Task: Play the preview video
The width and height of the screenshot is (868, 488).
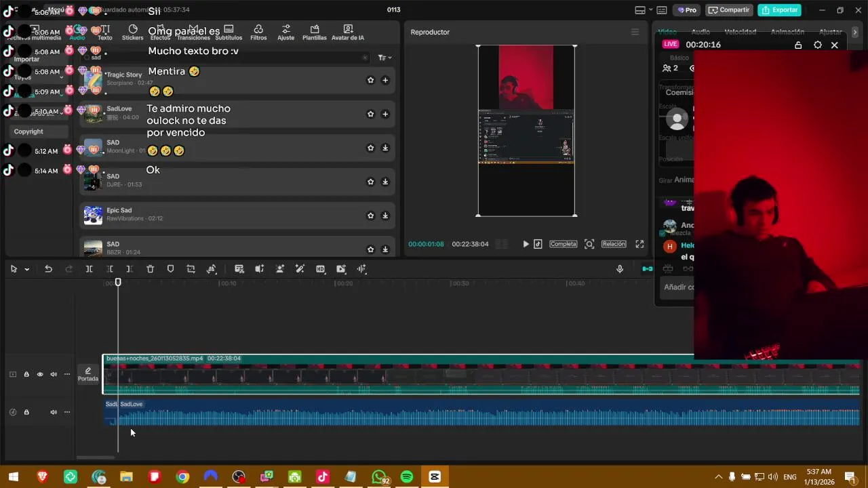Action: [526, 244]
